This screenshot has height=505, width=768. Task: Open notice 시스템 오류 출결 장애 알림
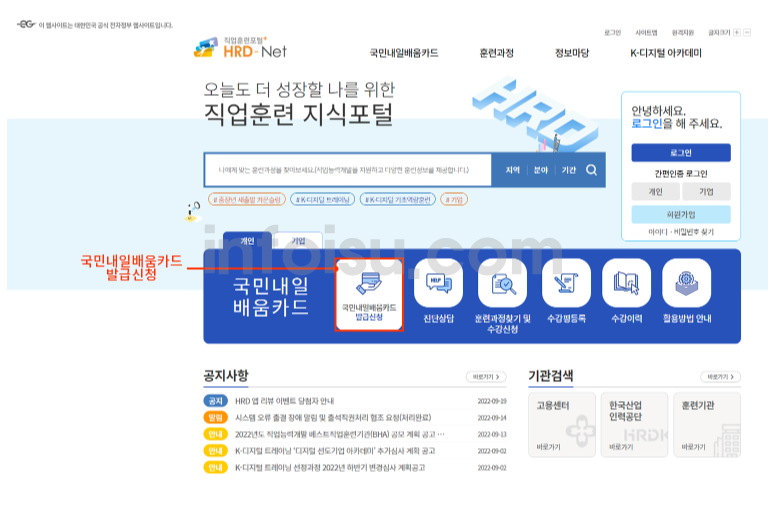point(333,418)
